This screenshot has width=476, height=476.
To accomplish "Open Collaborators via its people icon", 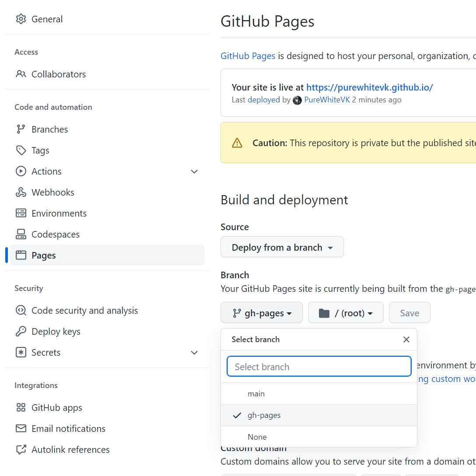I will point(21,74).
